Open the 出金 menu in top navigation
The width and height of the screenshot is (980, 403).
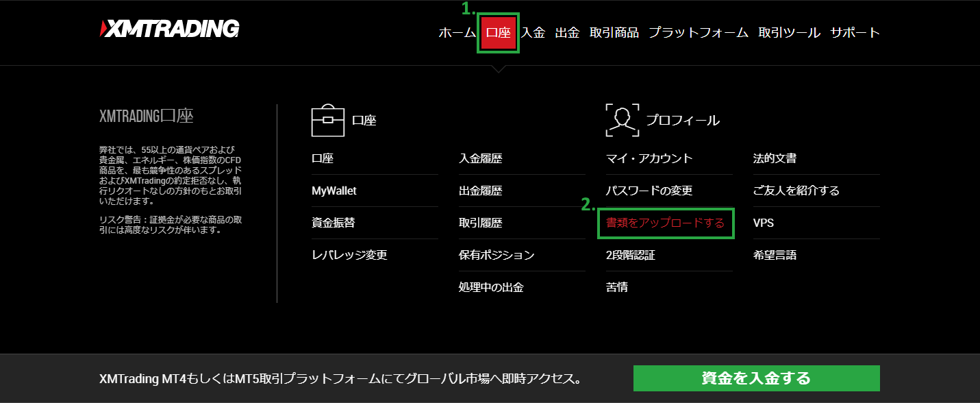tap(567, 32)
